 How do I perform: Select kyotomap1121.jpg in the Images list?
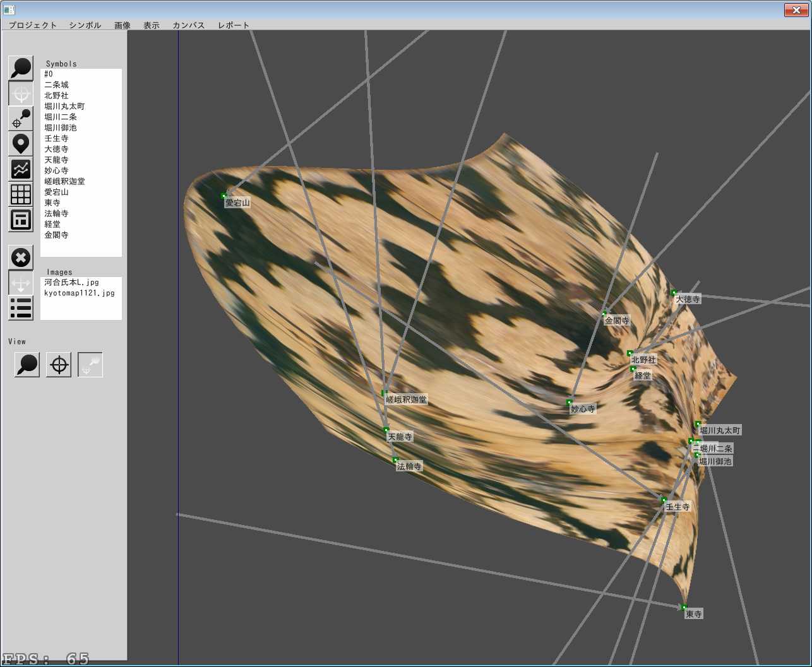81,293
